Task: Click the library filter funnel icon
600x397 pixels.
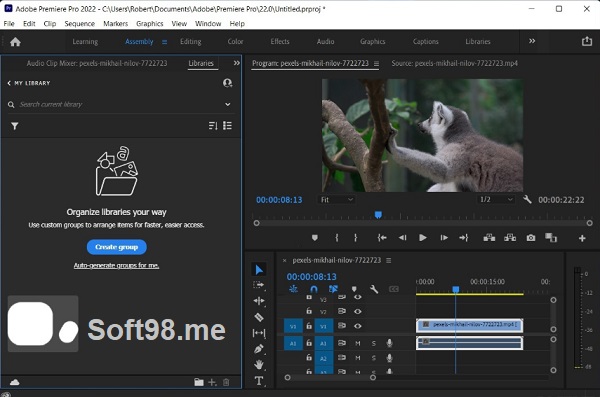Action: pos(15,126)
